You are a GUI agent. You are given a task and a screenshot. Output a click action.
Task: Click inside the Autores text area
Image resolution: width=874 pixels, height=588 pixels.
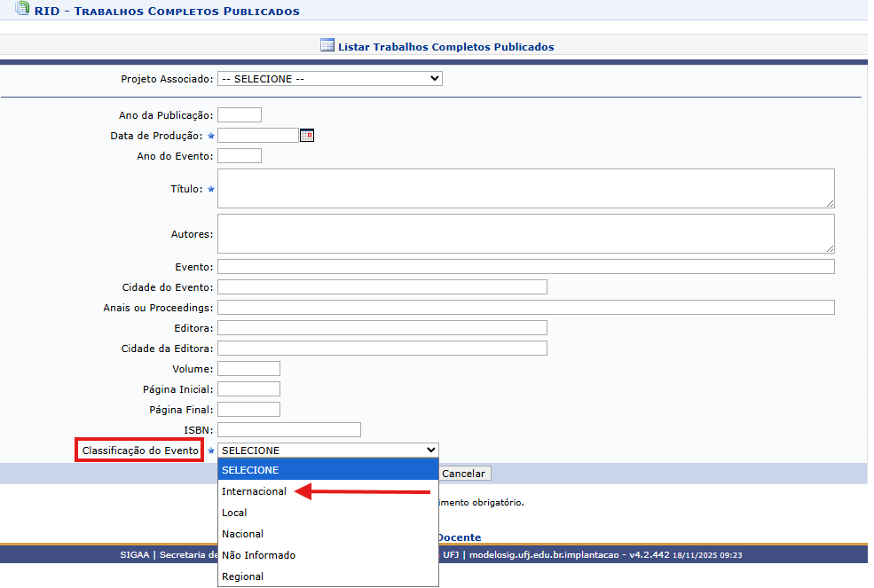tap(525, 233)
